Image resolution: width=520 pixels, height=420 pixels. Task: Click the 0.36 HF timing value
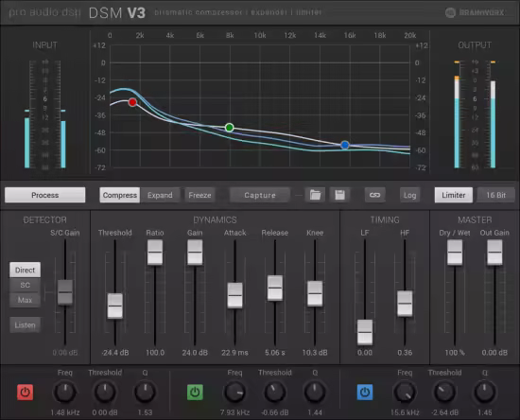[x=405, y=353]
